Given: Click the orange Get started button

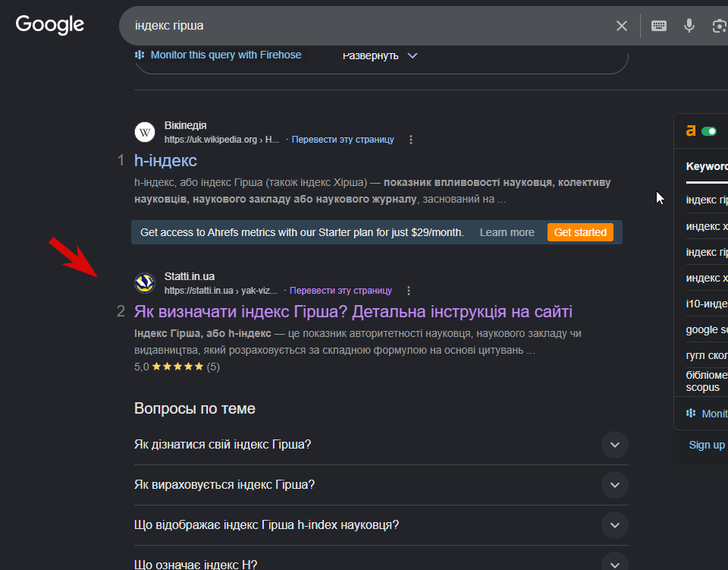Looking at the screenshot, I should [x=580, y=232].
